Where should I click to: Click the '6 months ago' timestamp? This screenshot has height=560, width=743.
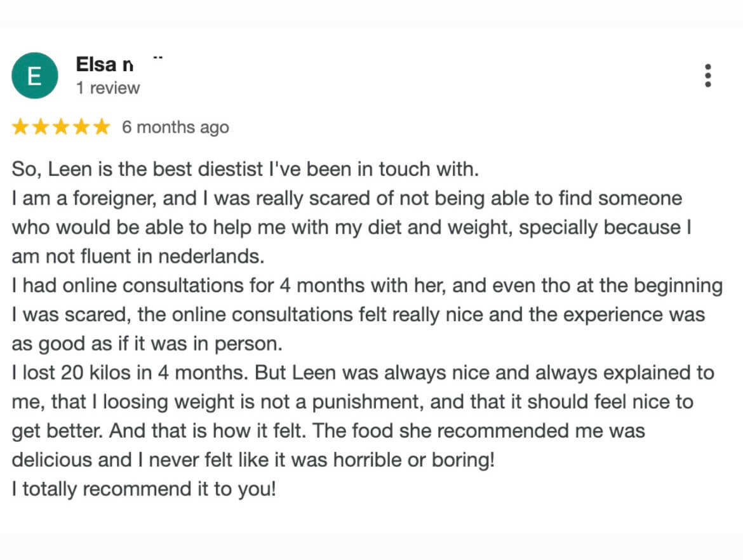[175, 127]
